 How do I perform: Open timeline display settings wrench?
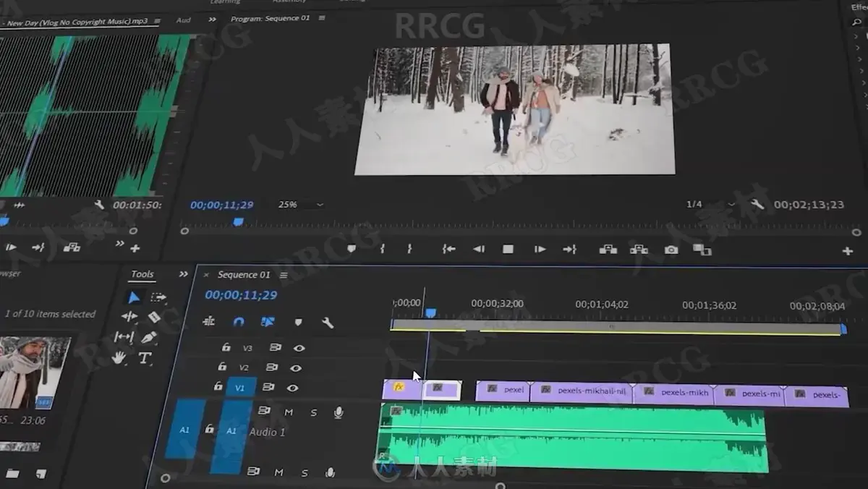[328, 323]
